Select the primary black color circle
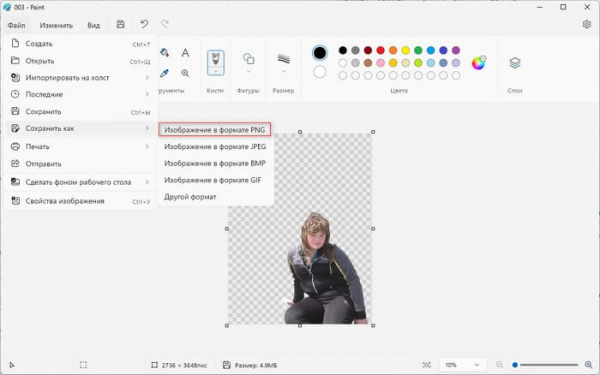600x375 pixels. pyautogui.click(x=320, y=53)
